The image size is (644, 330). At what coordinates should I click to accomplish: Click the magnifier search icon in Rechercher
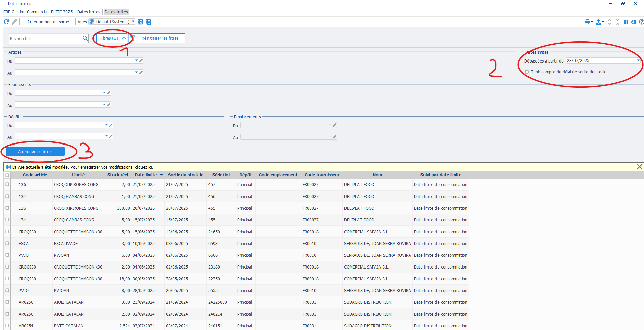click(85, 38)
